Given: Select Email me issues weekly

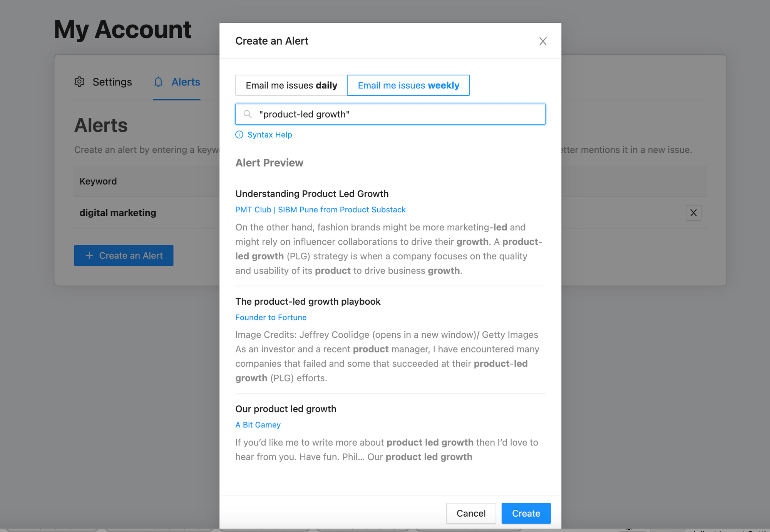Looking at the screenshot, I should pyautogui.click(x=408, y=85).
